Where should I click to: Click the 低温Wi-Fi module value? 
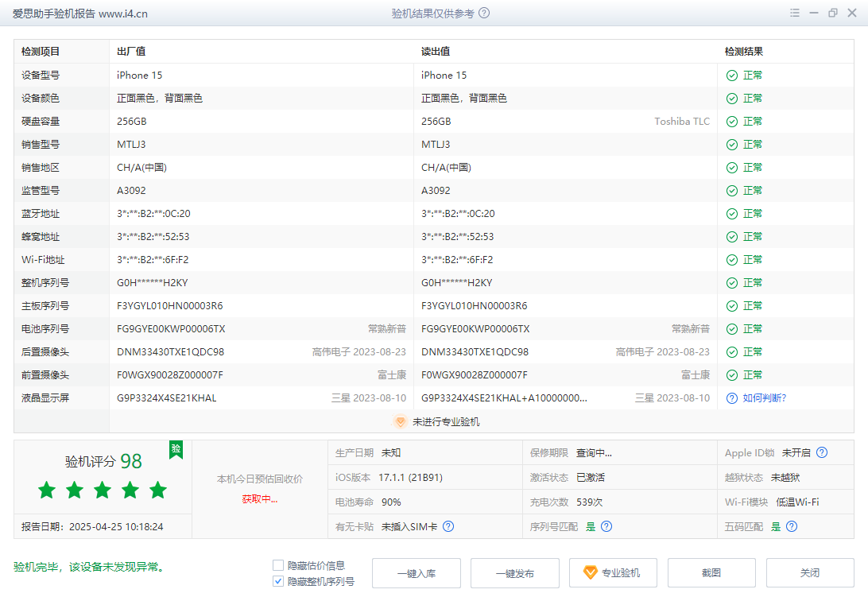(797, 502)
